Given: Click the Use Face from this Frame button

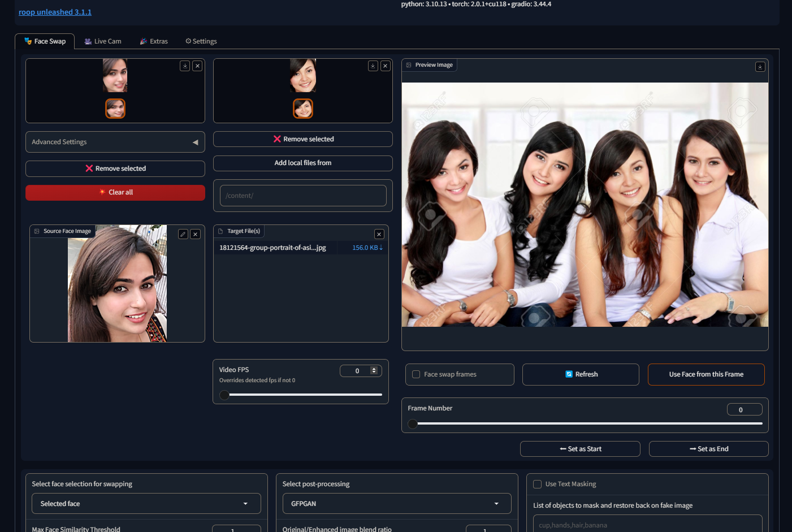Looking at the screenshot, I should 706,374.
